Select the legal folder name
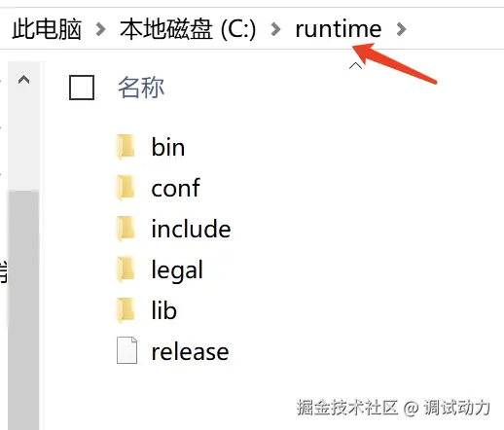504x430 pixels. point(177,270)
